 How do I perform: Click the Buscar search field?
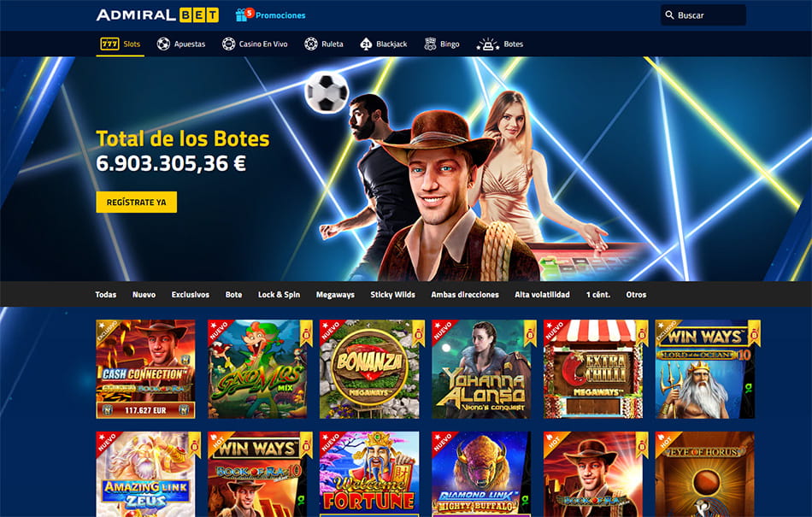(703, 15)
